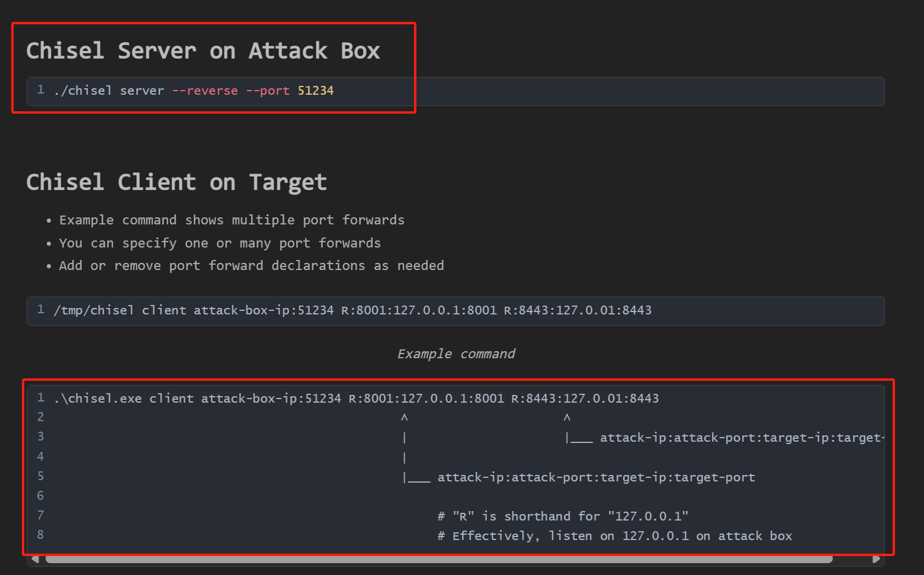The image size is (924, 575).
Task: Click the "Chisel Server on Attack Box" heading
Action: point(203,51)
